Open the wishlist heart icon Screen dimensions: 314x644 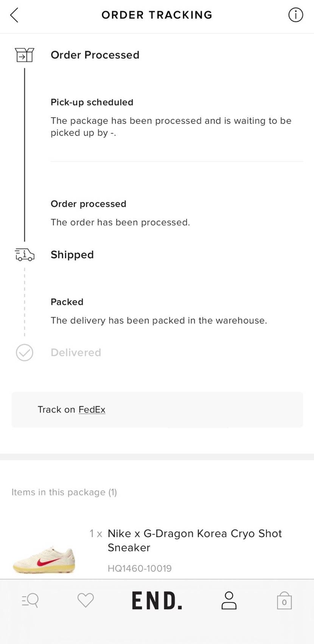point(85,600)
